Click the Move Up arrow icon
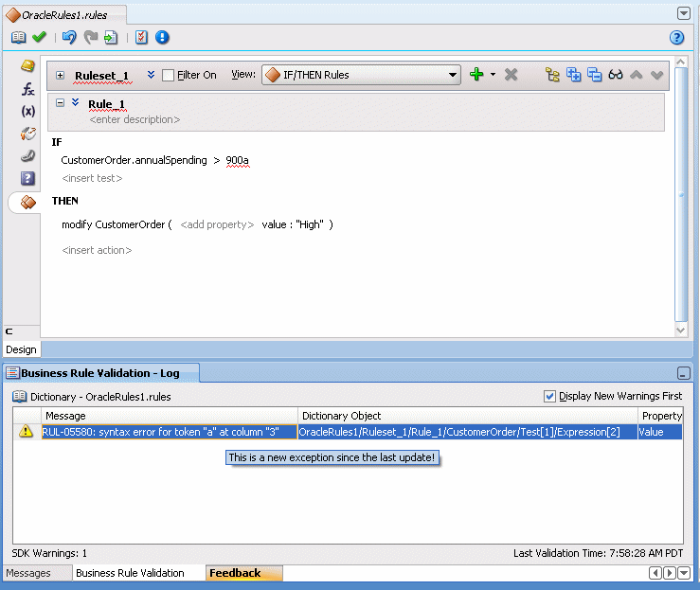This screenshot has width=700, height=590. click(637, 75)
